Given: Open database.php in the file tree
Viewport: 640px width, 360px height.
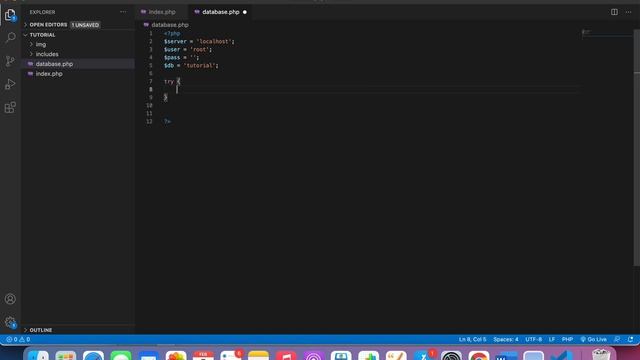Looking at the screenshot, I should click(x=54, y=64).
